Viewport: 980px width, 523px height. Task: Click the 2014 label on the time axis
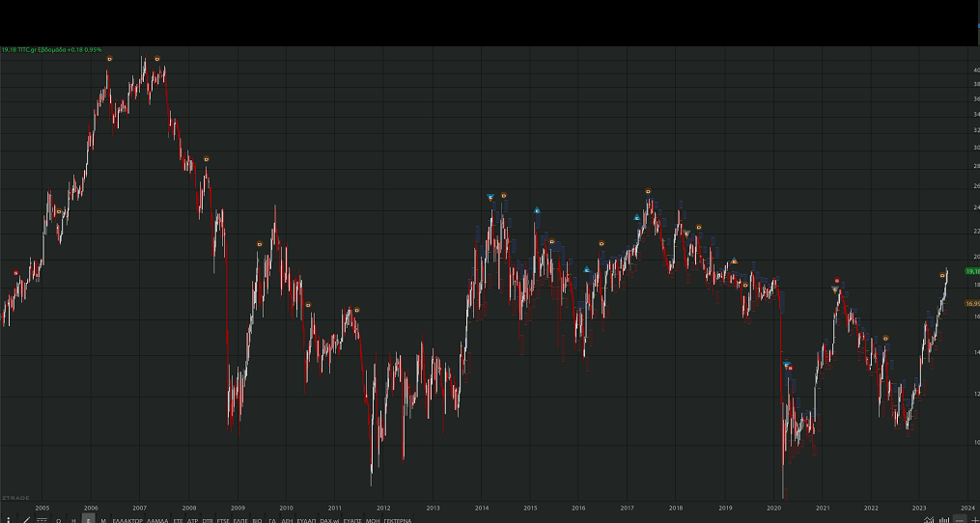pos(482,508)
